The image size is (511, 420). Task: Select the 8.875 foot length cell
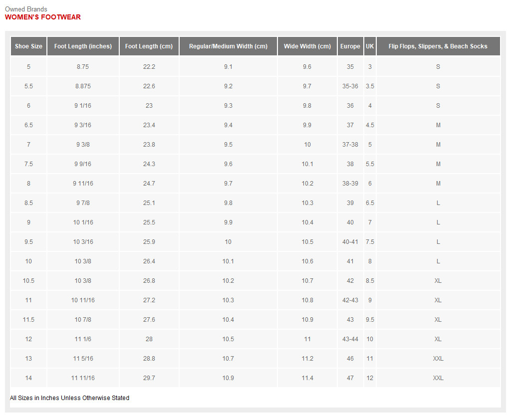(83, 86)
